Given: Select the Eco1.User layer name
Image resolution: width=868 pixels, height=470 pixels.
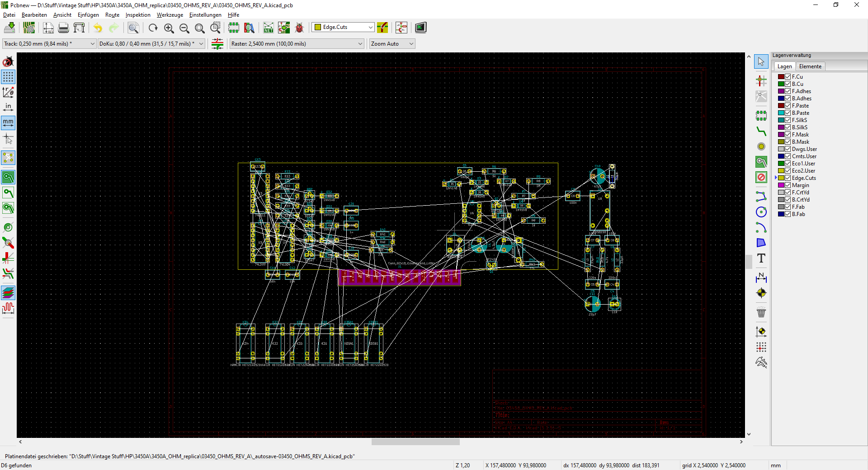Looking at the screenshot, I should tap(803, 164).
